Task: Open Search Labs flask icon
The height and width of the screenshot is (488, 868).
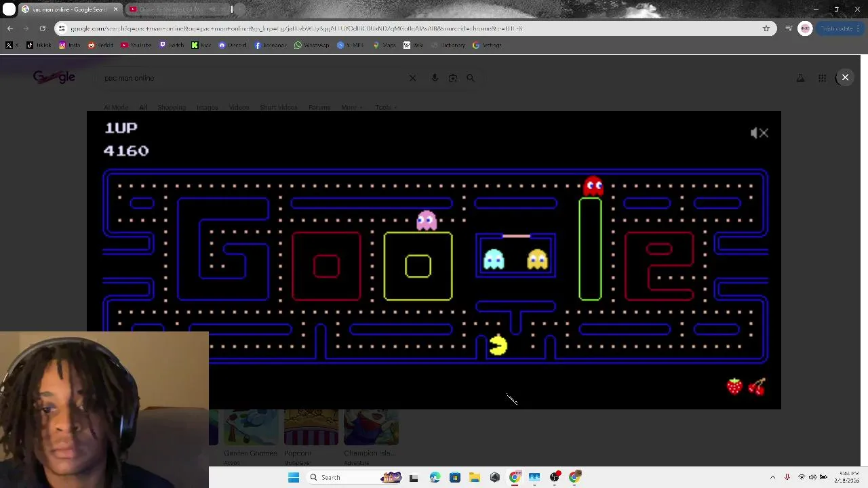Action: point(801,78)
